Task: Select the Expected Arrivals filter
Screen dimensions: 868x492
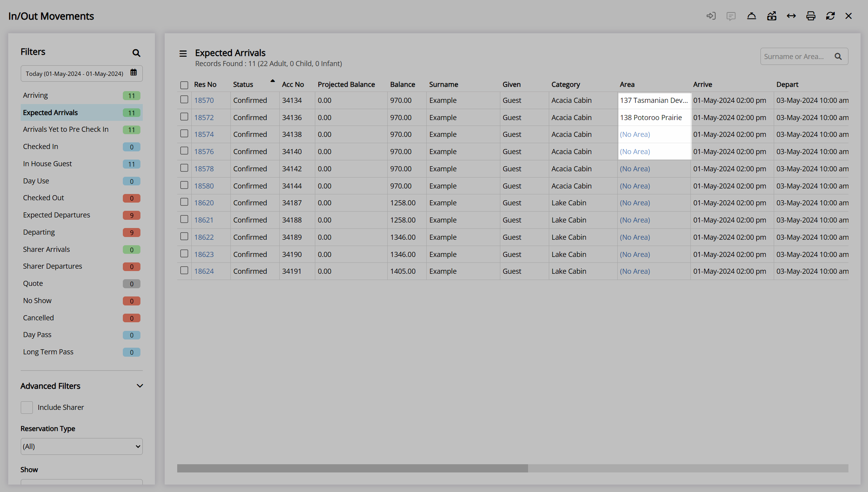Action: coord(82,113)
